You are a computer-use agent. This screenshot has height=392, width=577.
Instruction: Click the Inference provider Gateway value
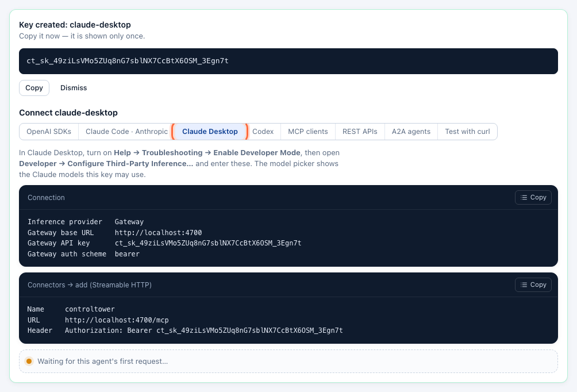point(129,222)
